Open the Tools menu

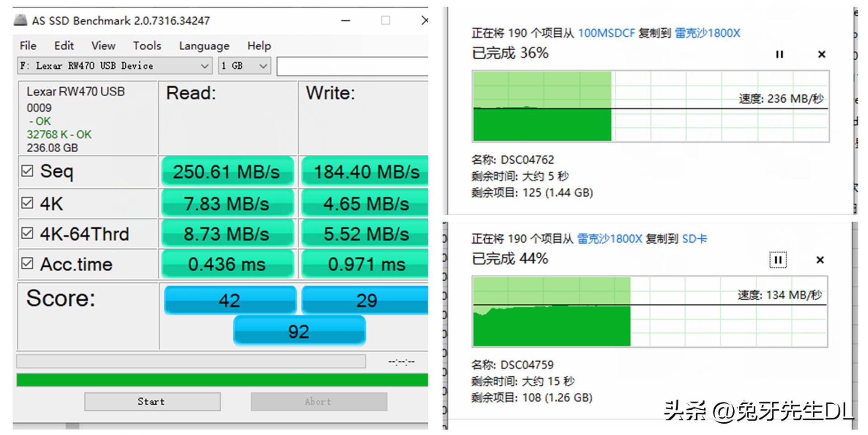pos(146,46)
